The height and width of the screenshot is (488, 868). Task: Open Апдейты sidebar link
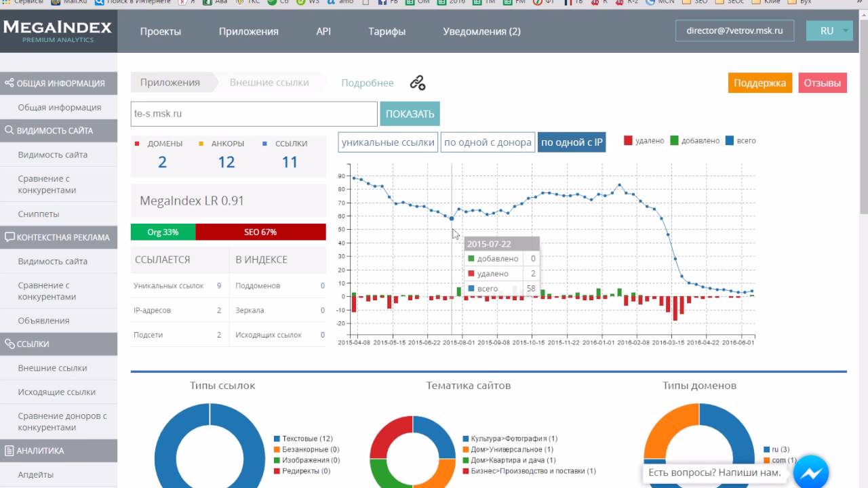36,474
